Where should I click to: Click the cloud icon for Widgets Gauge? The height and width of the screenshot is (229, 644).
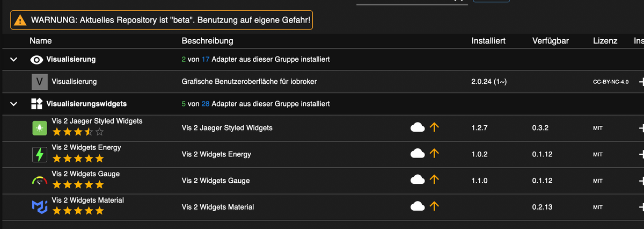pyautogui.click(x=418, y=181)
